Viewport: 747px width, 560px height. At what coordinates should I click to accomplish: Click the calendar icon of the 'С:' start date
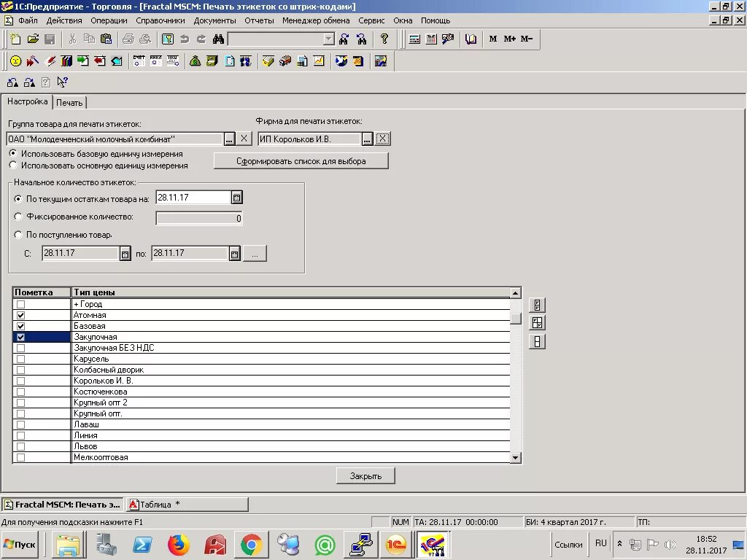coord(125,254)
